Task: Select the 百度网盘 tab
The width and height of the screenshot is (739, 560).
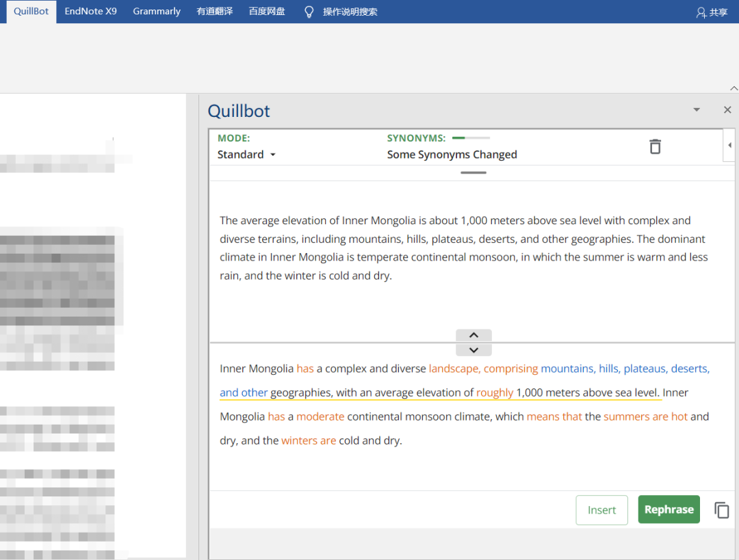Action: 267,12
